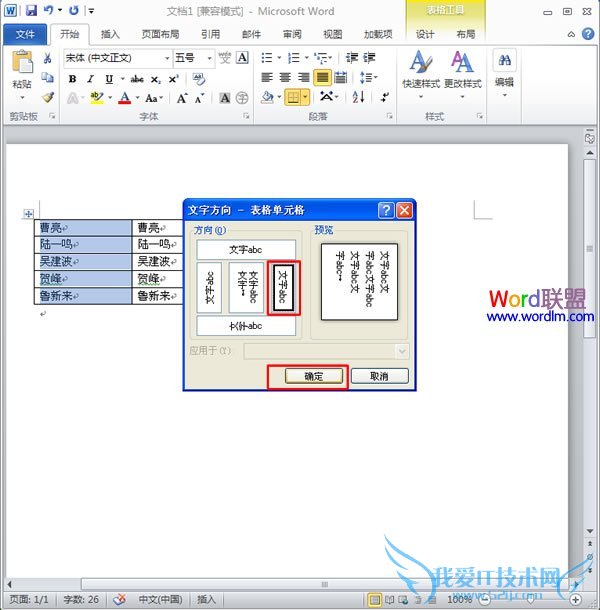Apply the red font color A
This screenshot has height=610, width=600.
click(125, 97)
